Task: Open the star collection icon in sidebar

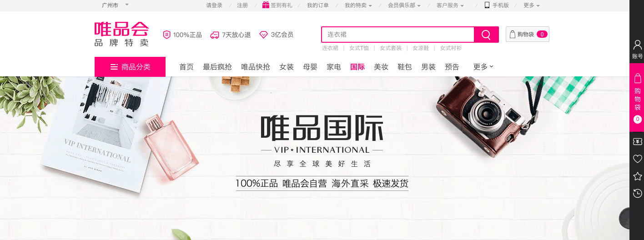Action: 637,176
